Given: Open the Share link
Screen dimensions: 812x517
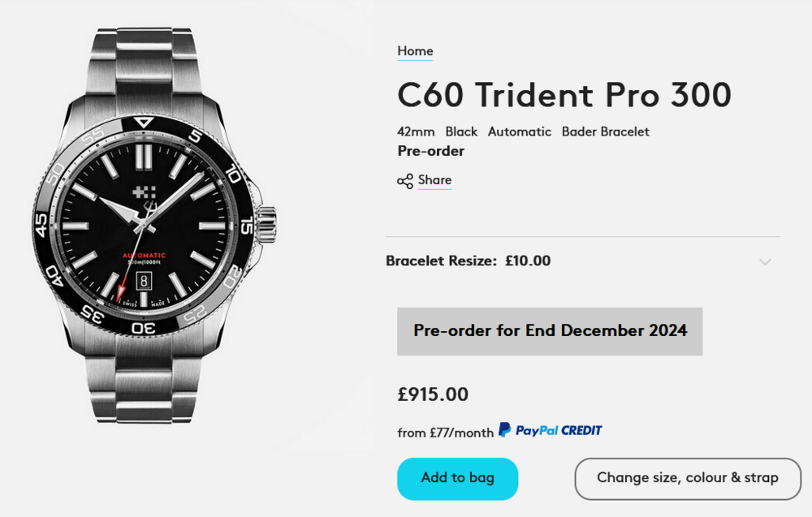Looking at the screenshot, I should pyautogui.click(x=434, y=180).
